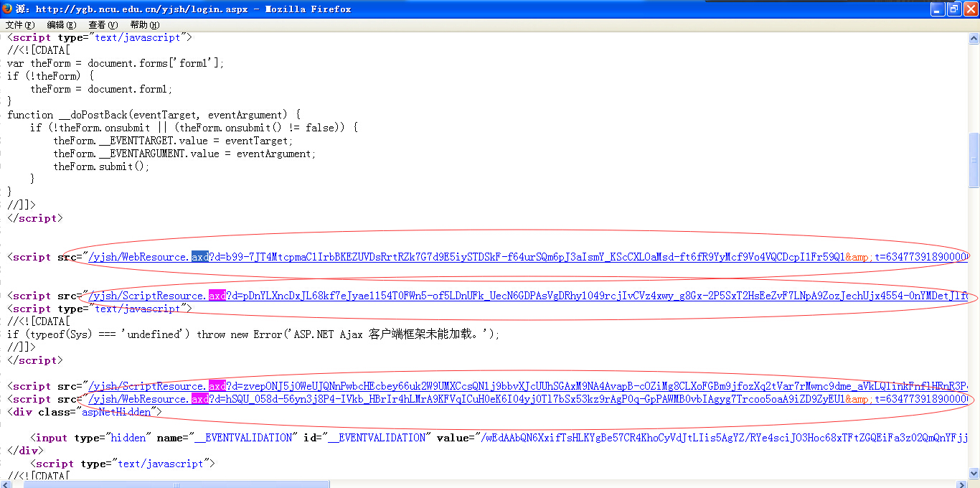Click the vertical scrollbar thumb
The height and width of the screenshot is (488, 980).
(974, 160)
